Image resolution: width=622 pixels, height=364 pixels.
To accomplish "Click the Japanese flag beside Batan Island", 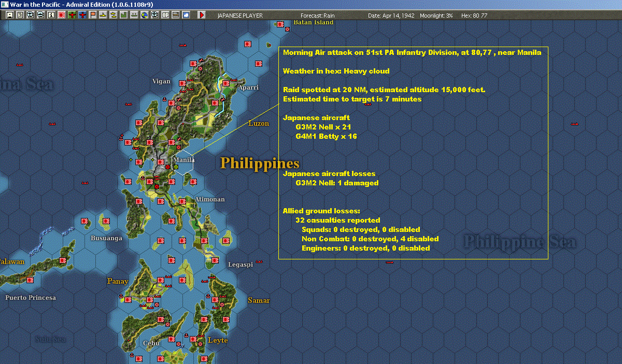I will pos(280,24).
